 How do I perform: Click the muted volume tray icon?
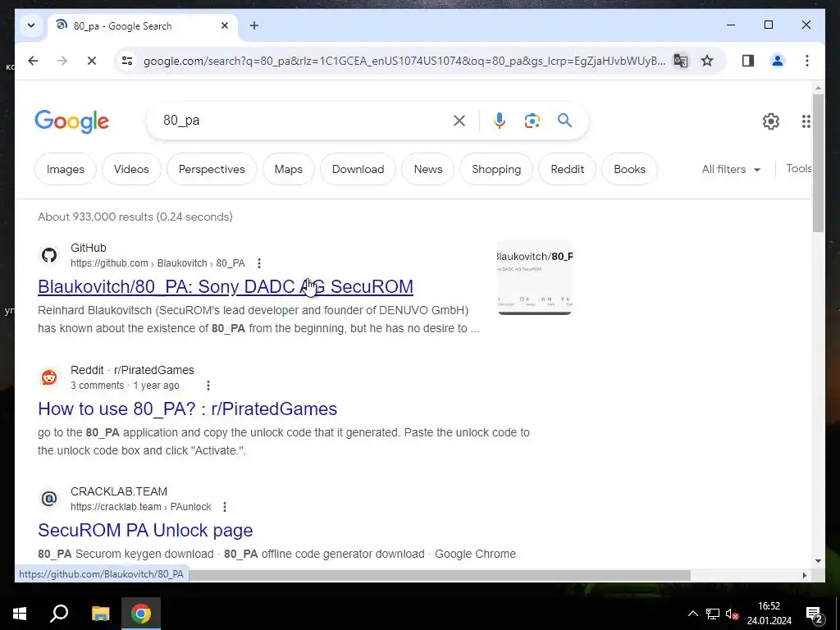tap(732, 614)
